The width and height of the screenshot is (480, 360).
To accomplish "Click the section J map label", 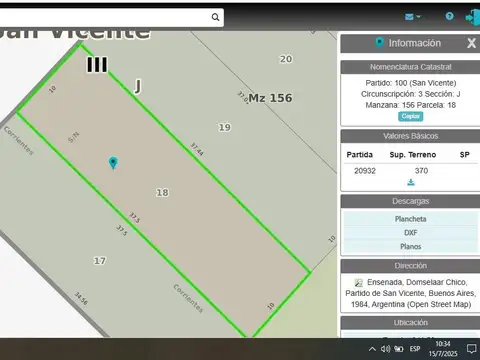I will pyautogui.click(x=138, y=86).
